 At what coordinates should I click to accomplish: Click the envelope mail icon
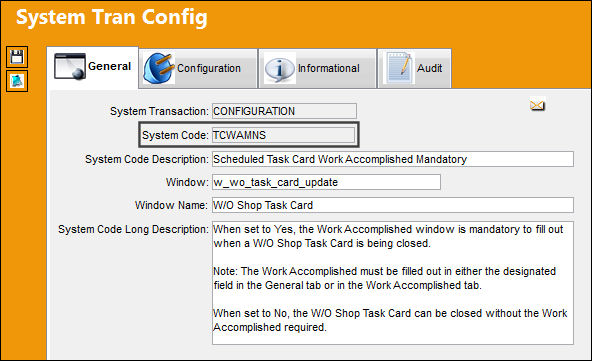pyautogui.click(x=537, y=105)
